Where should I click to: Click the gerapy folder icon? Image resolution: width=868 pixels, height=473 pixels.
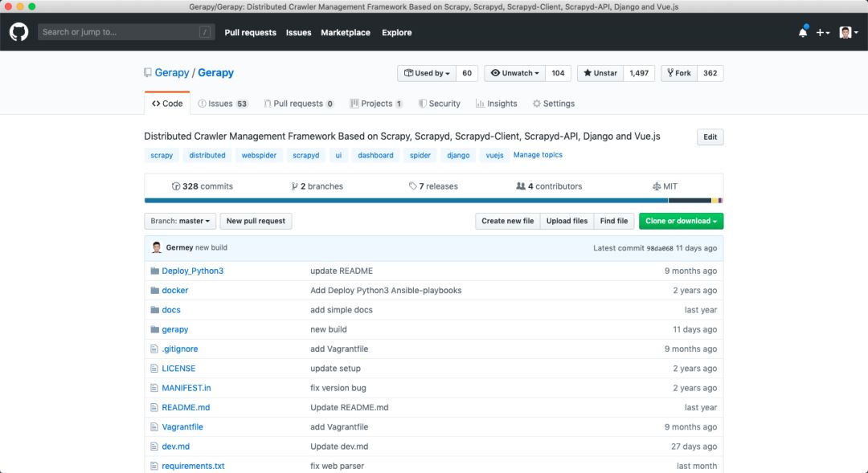pyautogui.click(x=154, y=329)
